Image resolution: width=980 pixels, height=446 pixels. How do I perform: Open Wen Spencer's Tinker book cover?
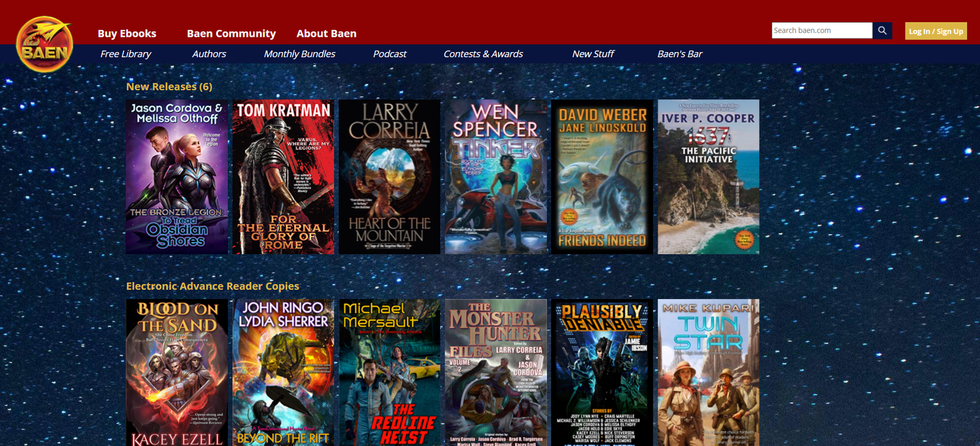pyautogui.click(x=496, y=177)
